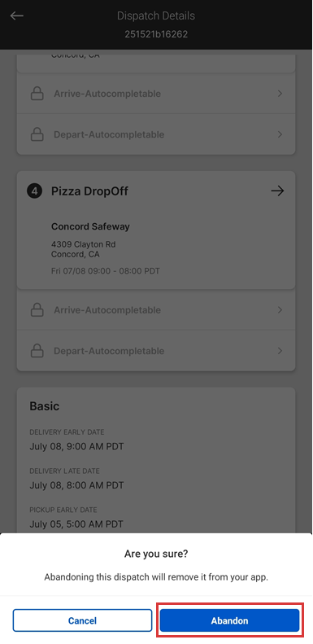Click the 4309 Clayton Rd address
This screenshot has width=313, height=644.
click(83, 244)
